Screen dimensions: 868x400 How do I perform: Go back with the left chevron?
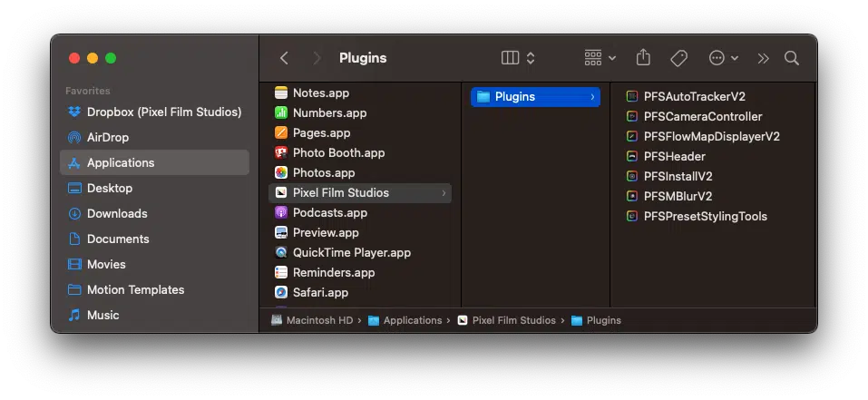coord(284,58)
